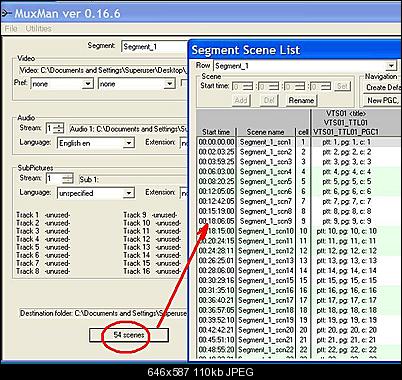Click Track 9 -unused- entry
Screen dimensions: 402x380
coord(150,215)
